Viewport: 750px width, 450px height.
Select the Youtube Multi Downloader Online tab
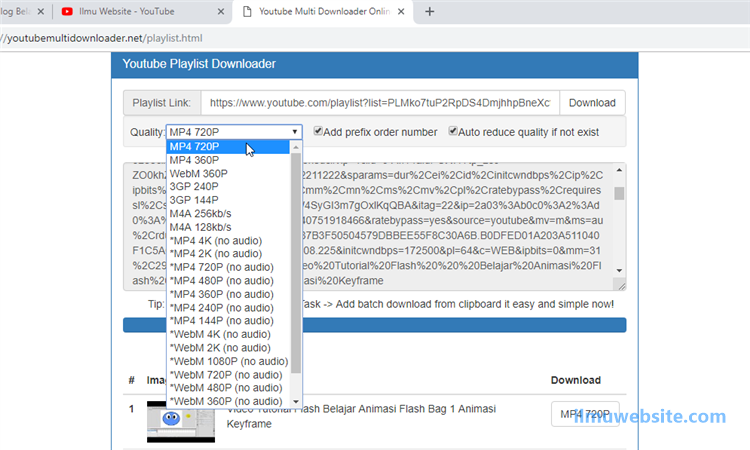(x=324, y=11)
